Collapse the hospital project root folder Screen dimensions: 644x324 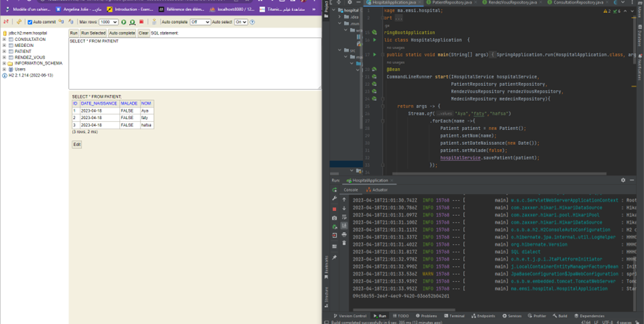click(x=333, y=10)
